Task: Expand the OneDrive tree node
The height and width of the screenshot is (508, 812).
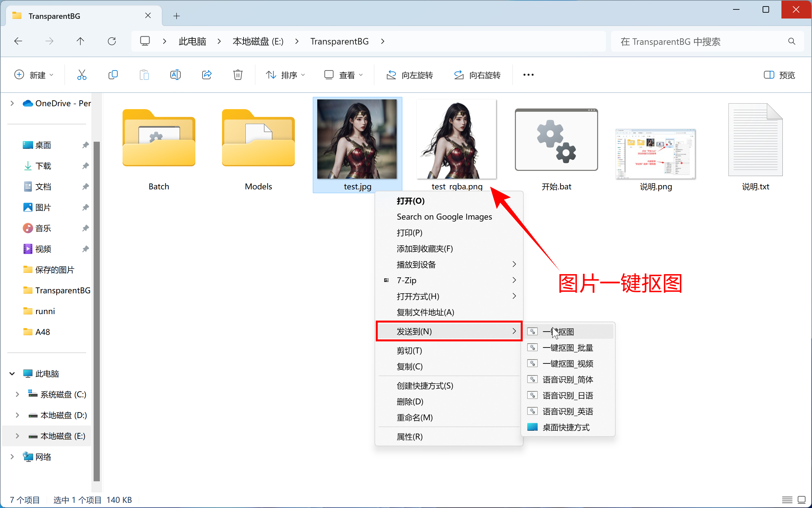Action: coord(12,103)
